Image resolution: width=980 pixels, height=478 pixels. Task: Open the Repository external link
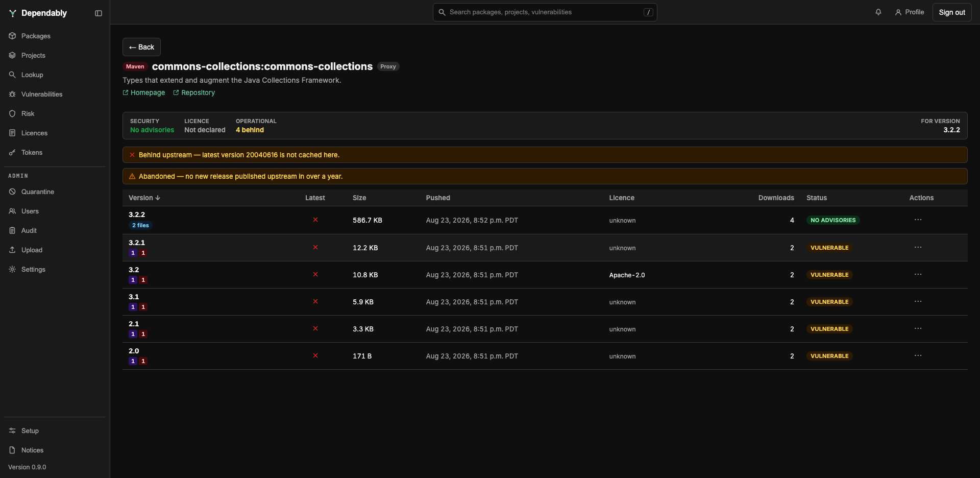(x=194, y=93)
